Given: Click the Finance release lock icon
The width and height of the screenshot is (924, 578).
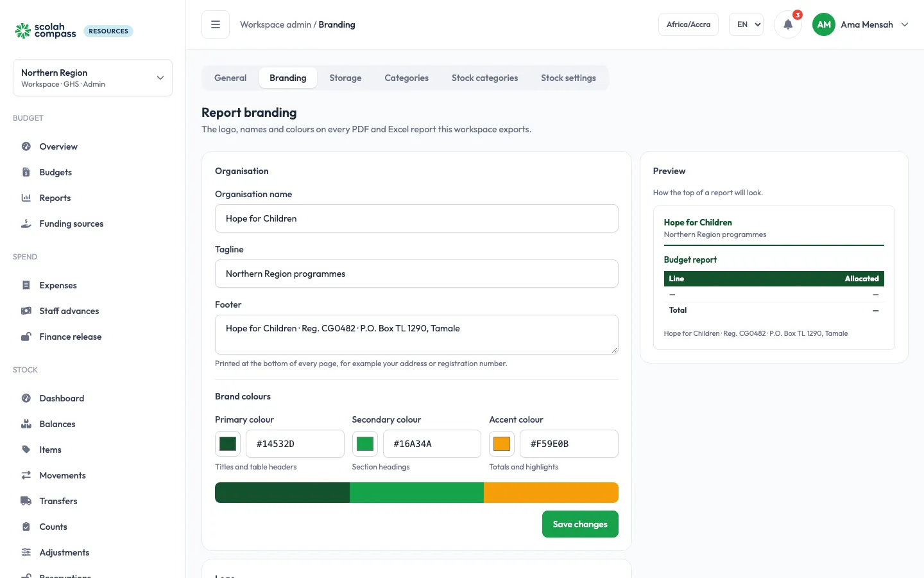Looking at the screenshot, I should pos(26,337).
